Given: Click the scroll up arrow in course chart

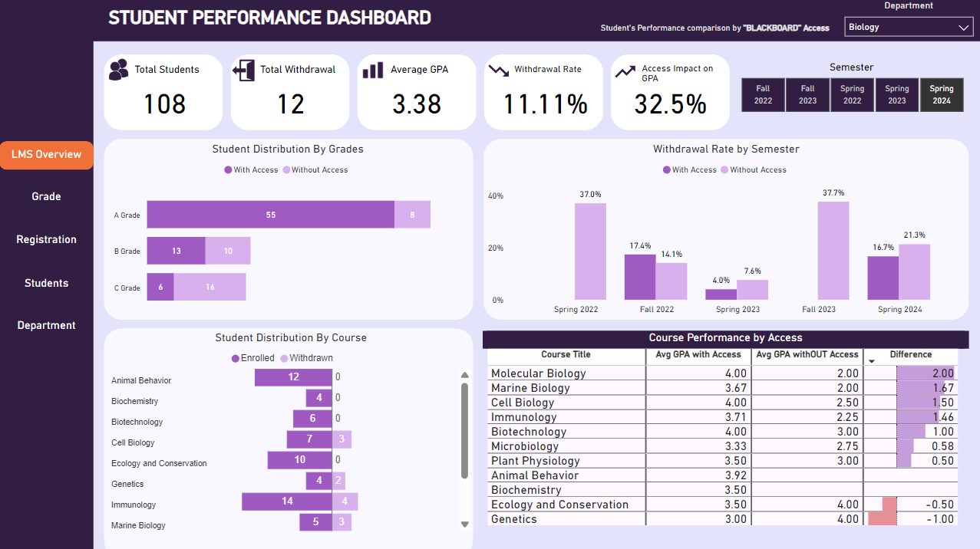Looking at the screenshot, I should click(464, 375).
